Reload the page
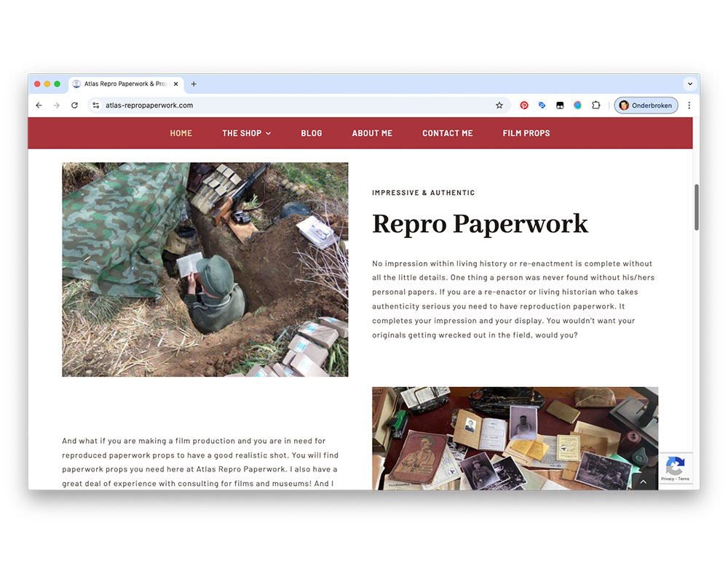 point(74,105)
